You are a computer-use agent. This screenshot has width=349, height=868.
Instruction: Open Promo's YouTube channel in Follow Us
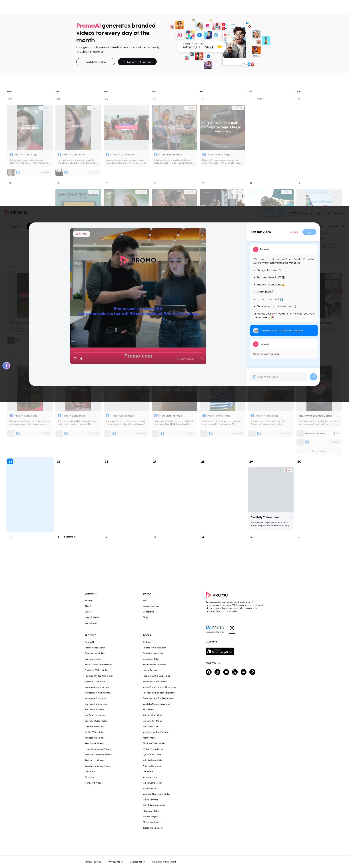[x=226, y=672]
